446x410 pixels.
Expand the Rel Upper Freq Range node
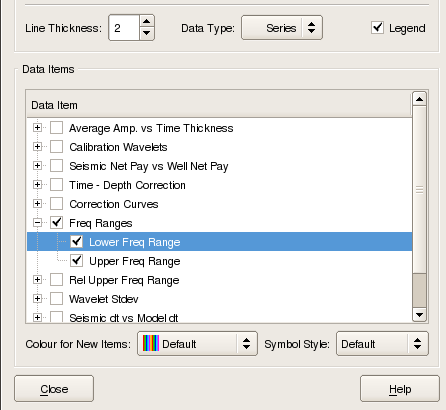pos(37,280)
